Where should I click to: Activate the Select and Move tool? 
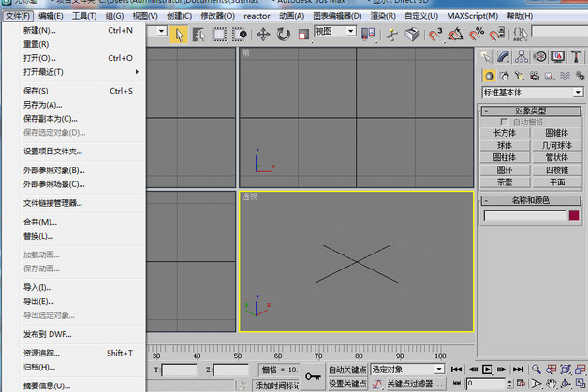[x=263, y=35]
